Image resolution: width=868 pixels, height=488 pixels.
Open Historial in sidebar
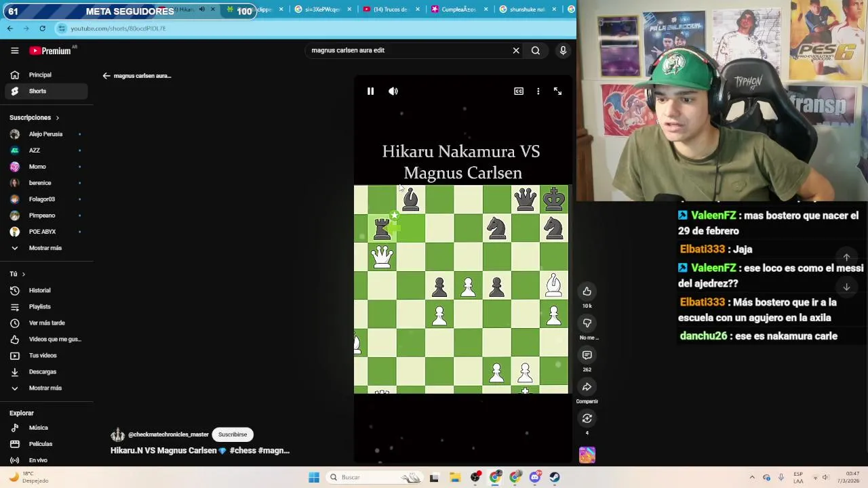(46, 290)
